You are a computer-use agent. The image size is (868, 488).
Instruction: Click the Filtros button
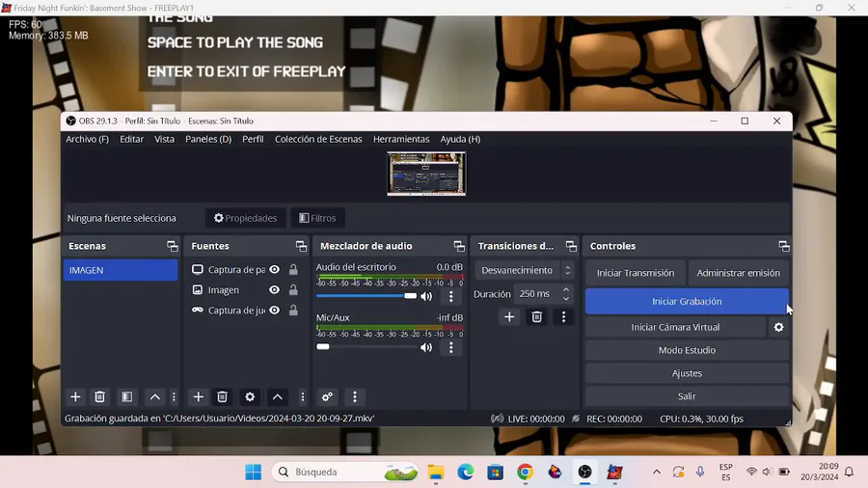pyautogui.click(x=317, y=218)
